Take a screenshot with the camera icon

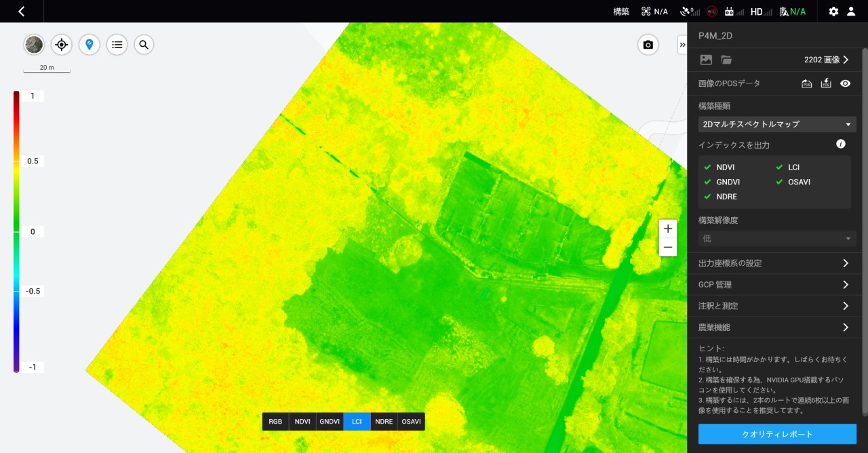tap(648, 45)
